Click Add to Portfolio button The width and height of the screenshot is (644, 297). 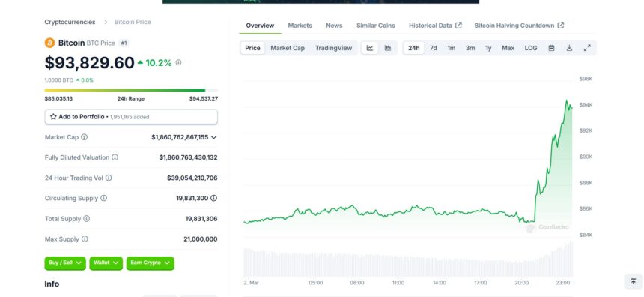pos(131,117)
